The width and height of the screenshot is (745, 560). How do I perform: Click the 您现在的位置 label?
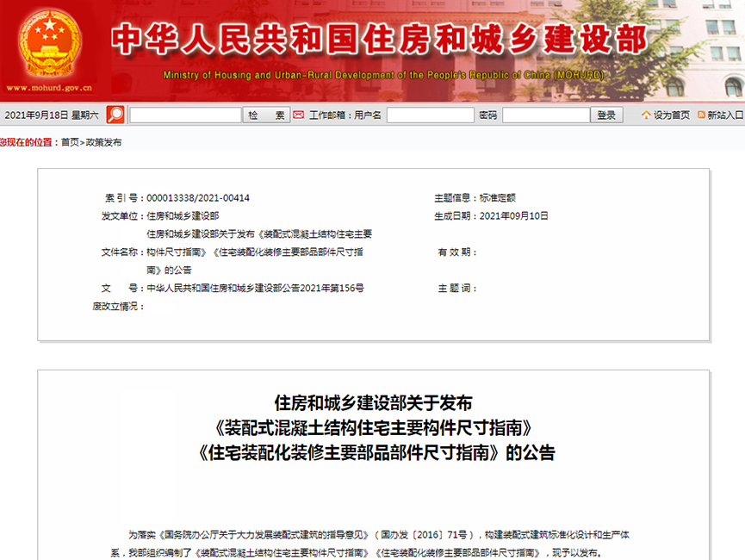(x=29, y=142)
